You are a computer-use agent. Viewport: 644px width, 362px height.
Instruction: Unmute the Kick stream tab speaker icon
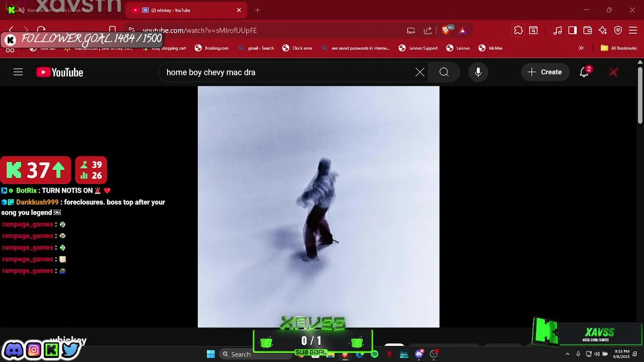22,10
